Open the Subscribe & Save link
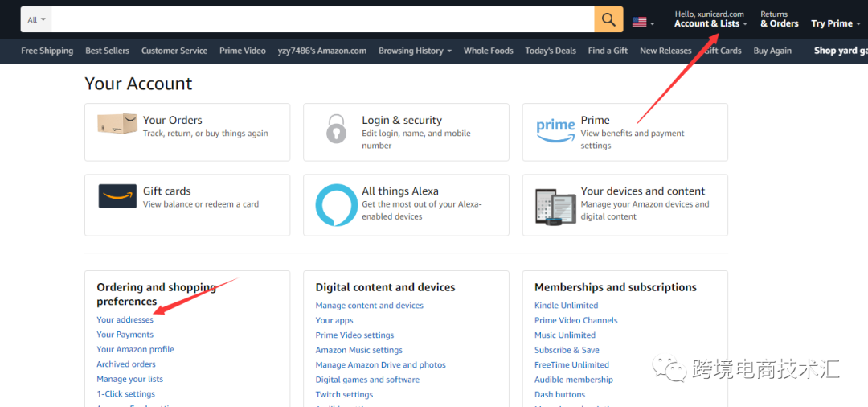 tap(567, 350)
